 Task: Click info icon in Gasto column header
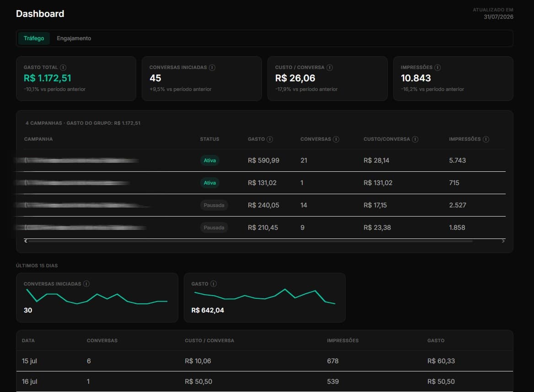270,139
